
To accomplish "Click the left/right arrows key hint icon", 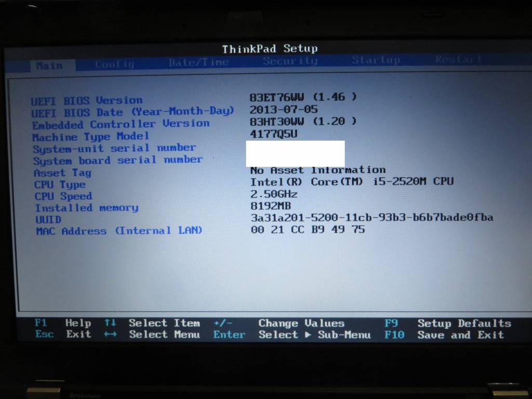I will coord(110,334).
